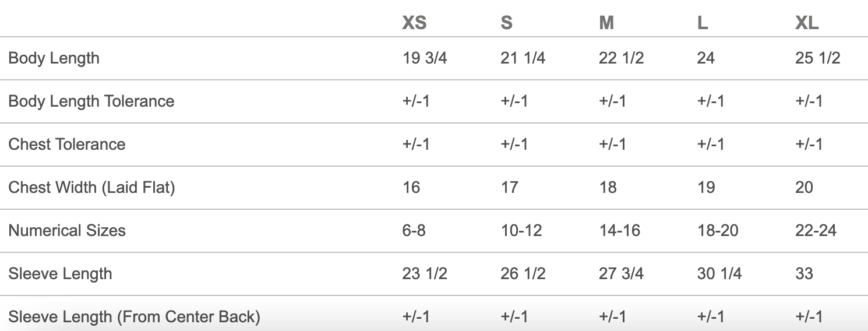Click the Chest Tolerance row label
868x331 pixels.
tap(67, 145)
